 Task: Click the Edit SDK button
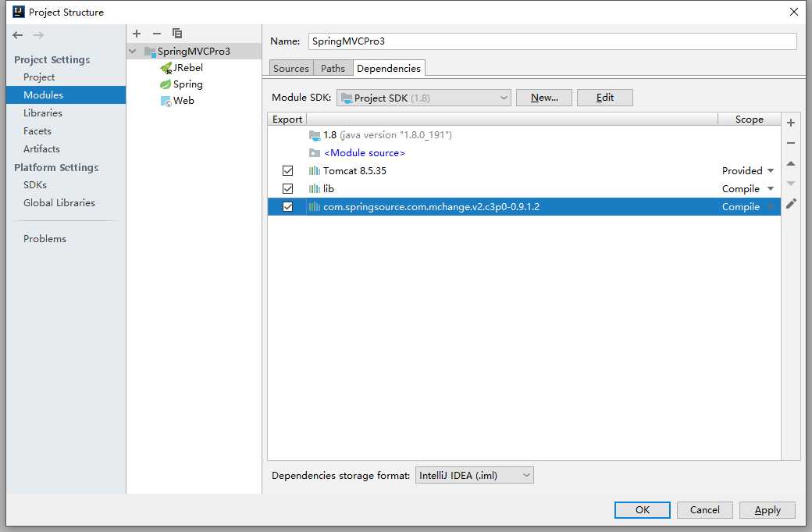605,98
